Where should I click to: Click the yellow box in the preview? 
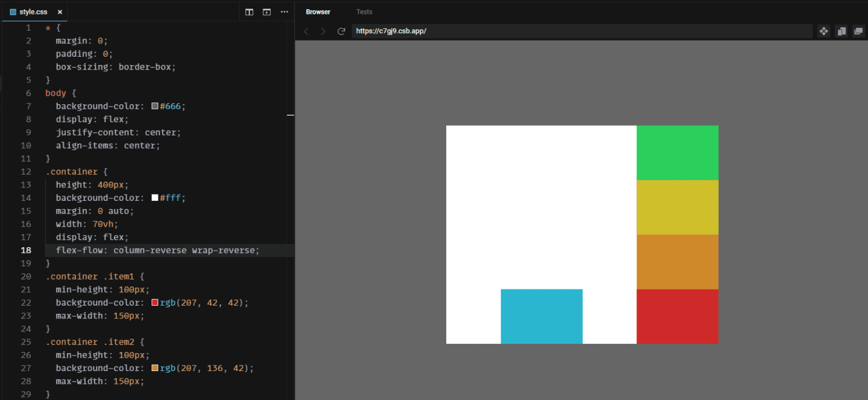678,207
